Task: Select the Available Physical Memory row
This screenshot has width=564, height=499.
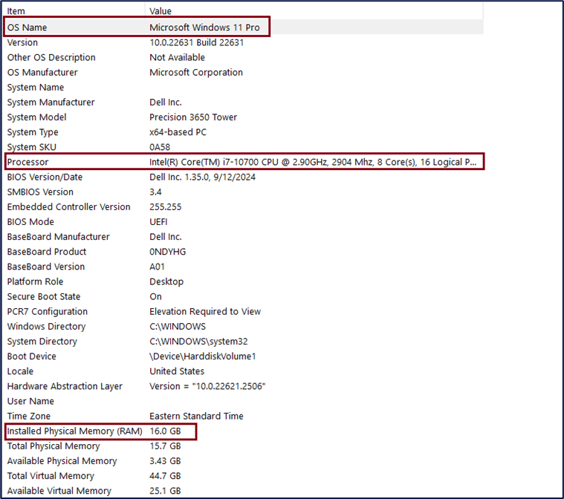Action: [x=243, y=461]
